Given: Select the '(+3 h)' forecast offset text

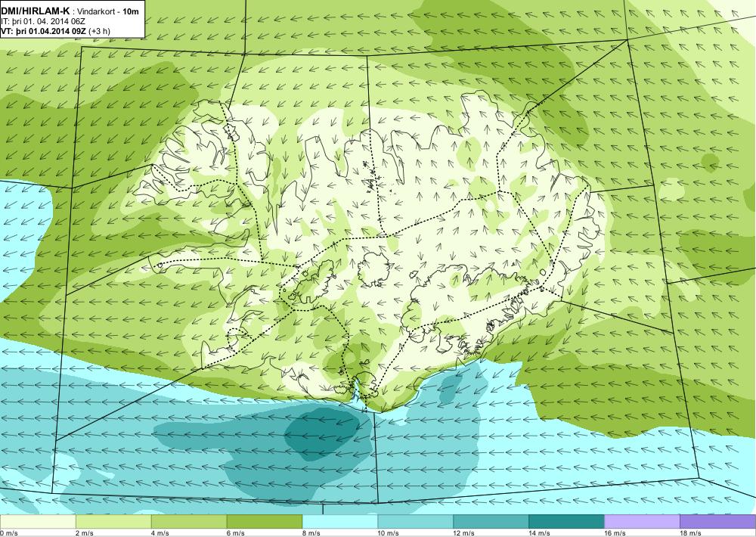Looking at the screenshot, I should pyautogui.click(x=99, y=31).
